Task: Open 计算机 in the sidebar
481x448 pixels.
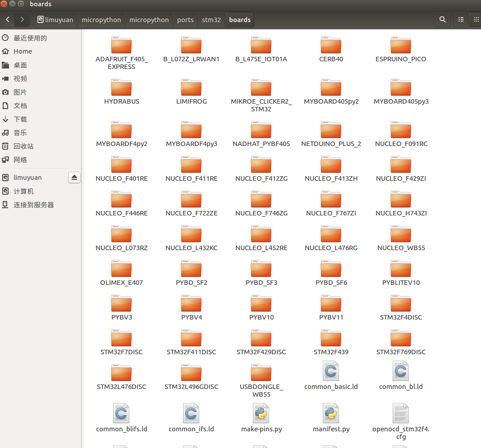Action: click(x=41, y=191)
